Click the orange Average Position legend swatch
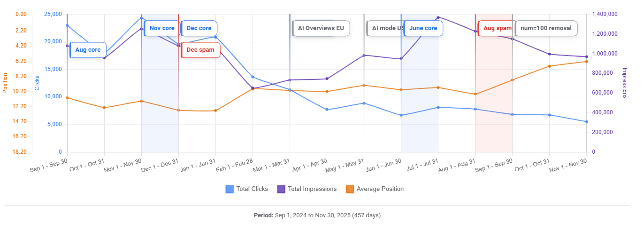This screenshot has width=644, height=230. (x=350, y=189)
